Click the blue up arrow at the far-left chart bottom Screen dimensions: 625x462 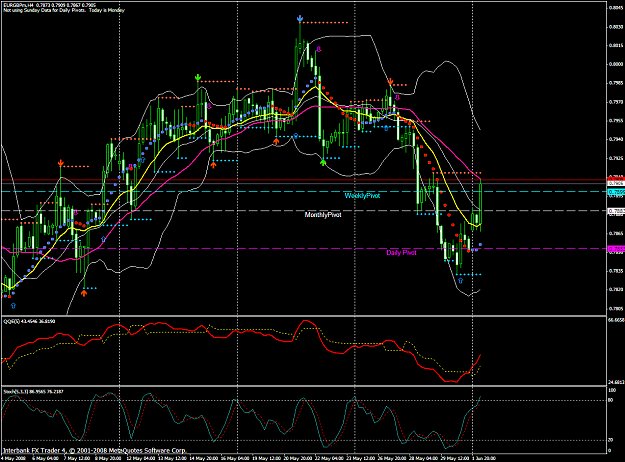13,306
